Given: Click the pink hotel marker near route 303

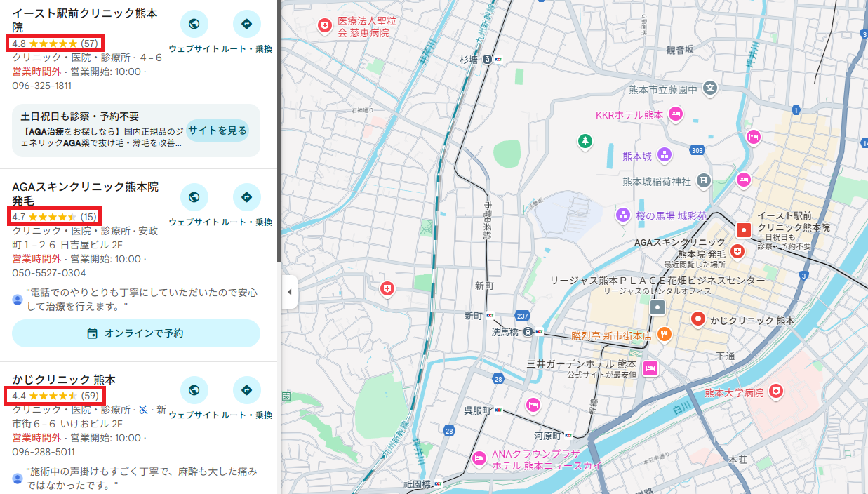Looking at the screenshot, I should point(754,137).
